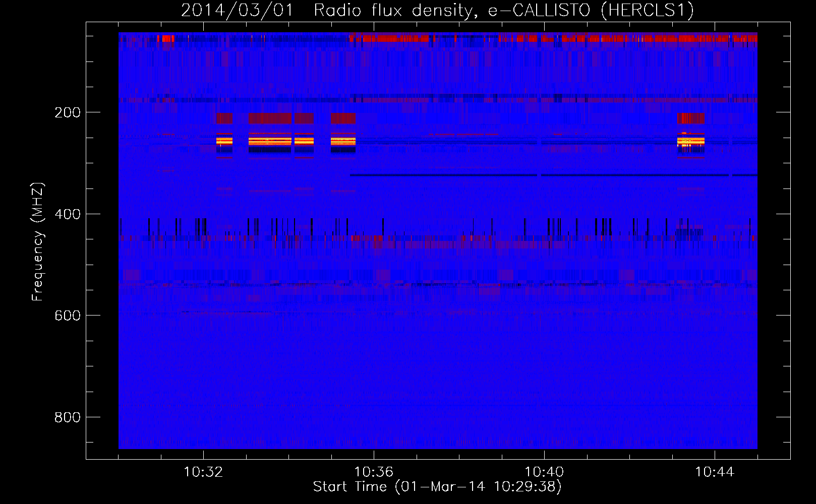Click the plot title mentioning e-CALLISTO (HERCLS1)

click(x=437, y=10)
